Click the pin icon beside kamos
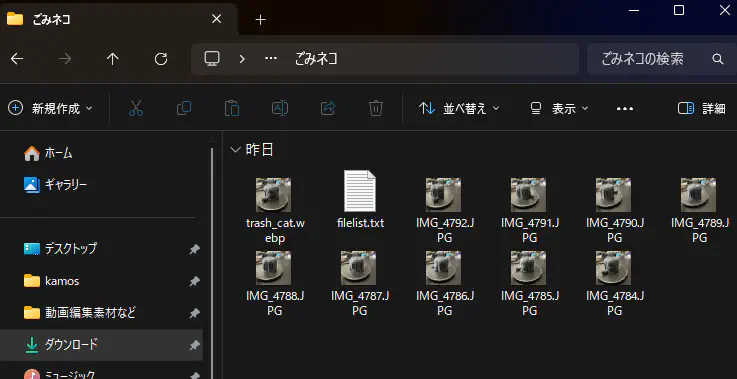737x379 pixels. (194, 281)
